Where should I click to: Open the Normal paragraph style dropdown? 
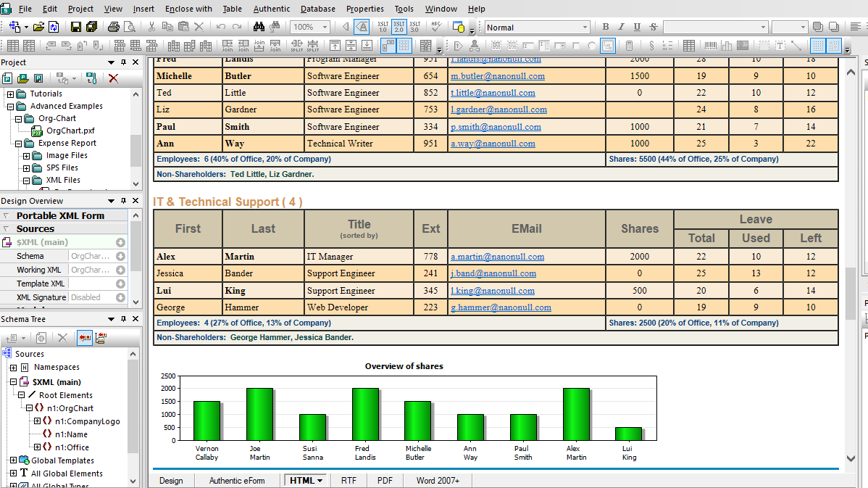coord(583,28)
